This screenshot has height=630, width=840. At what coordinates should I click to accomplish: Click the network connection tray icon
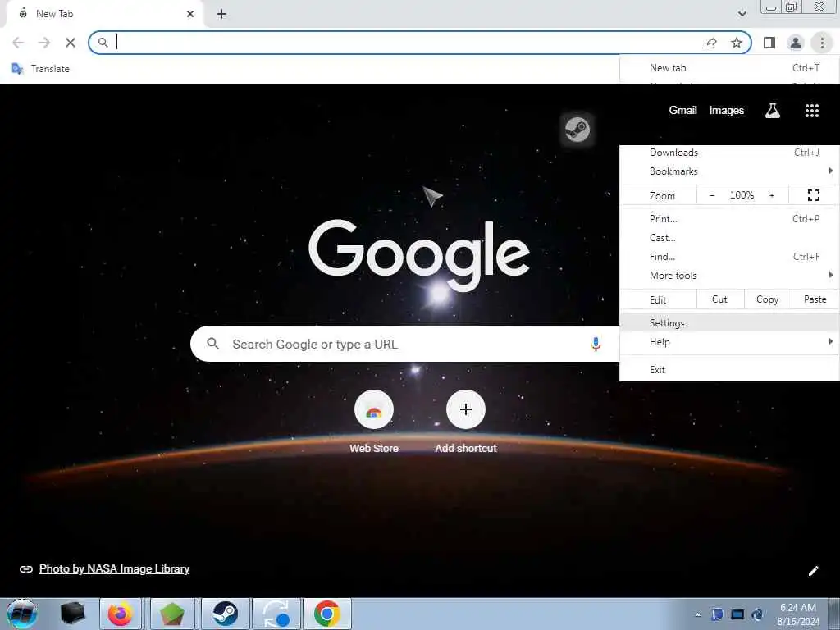(757, 614)
